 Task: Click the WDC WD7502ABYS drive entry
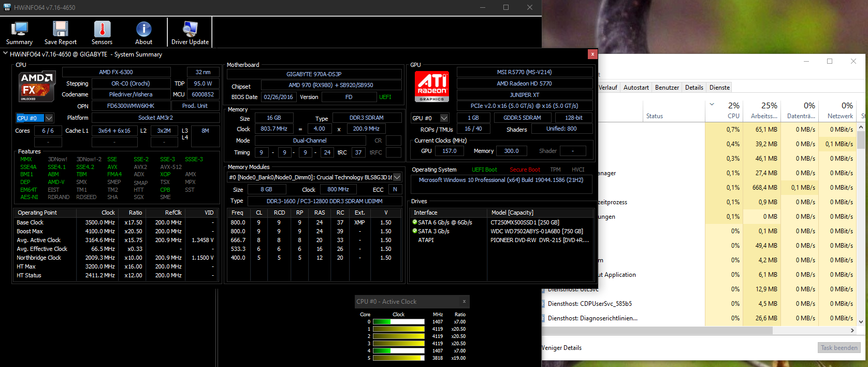pyautogui.click(x=537, y=231)
